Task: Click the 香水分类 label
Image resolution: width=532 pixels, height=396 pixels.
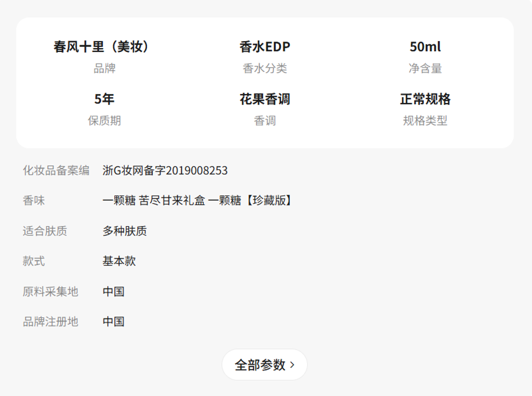Action: [x=264, y=69]
